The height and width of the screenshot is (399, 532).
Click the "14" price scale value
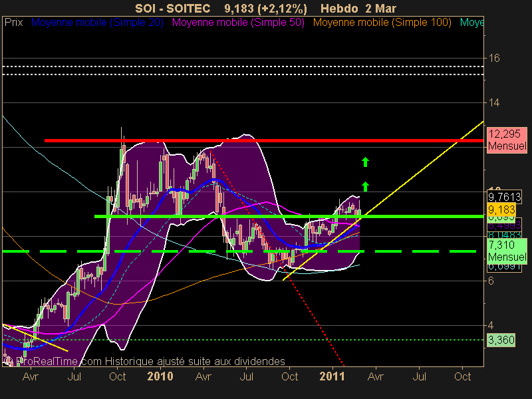tap(494, 102)
